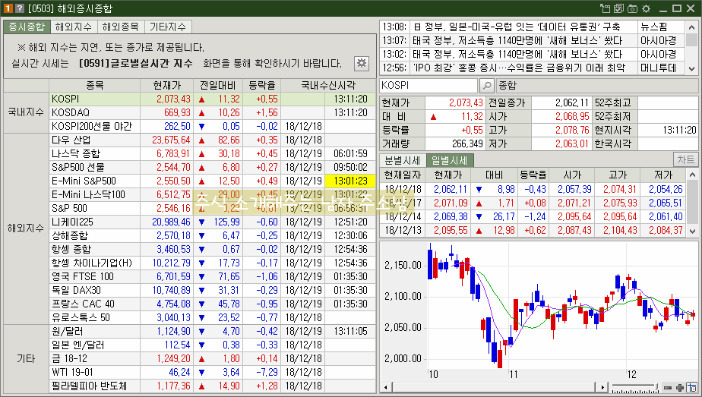Viewport: 702px width, 397px height.
Task: Select the 원/달러 row
Action: [212, 331]
